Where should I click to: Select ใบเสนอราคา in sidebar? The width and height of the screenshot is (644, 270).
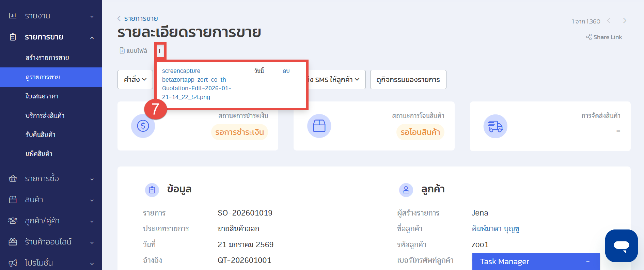coord(42,96)
